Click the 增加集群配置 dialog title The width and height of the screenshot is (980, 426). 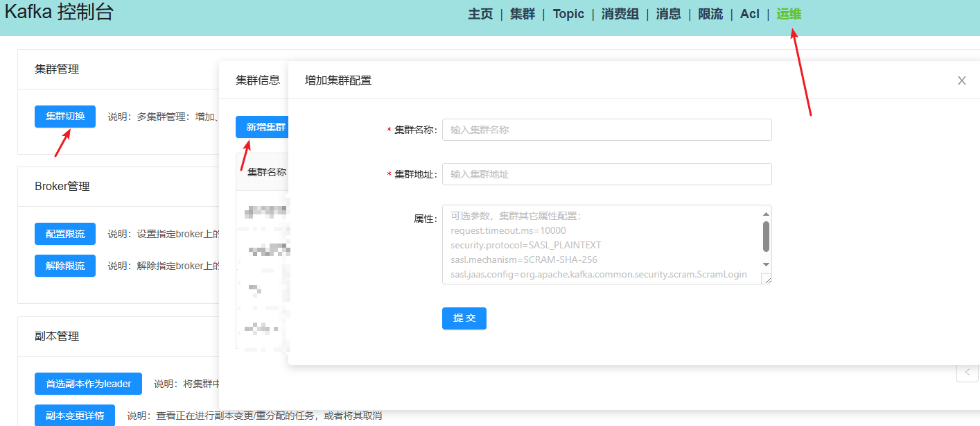click(x=338, y=80)
